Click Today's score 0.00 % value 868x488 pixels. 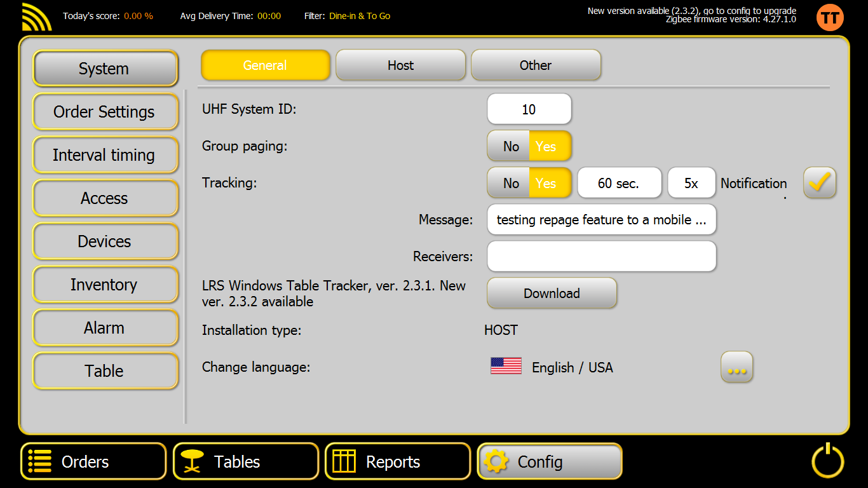click(139, 16)
